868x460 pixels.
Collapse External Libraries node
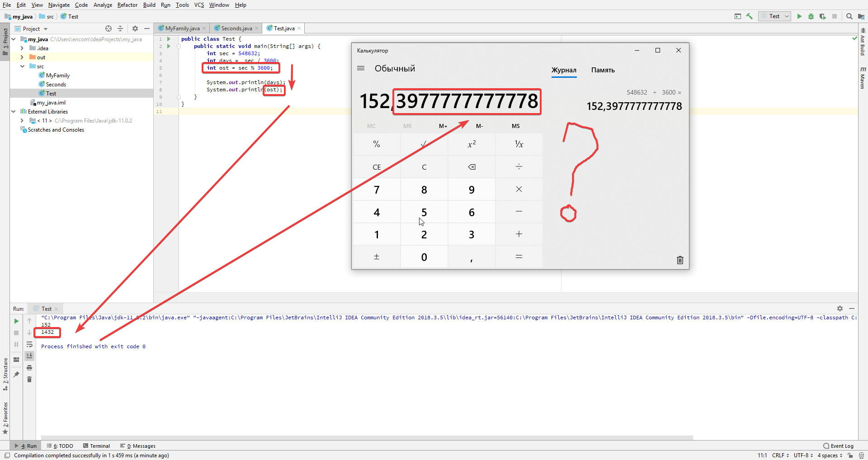coord(14,112)
